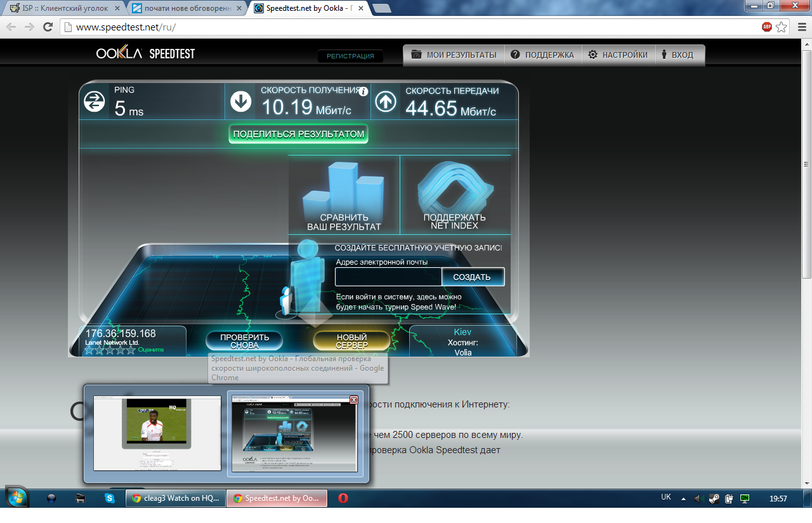Select the cleag3 Watch window preview thumbnail

pos(157,433)
